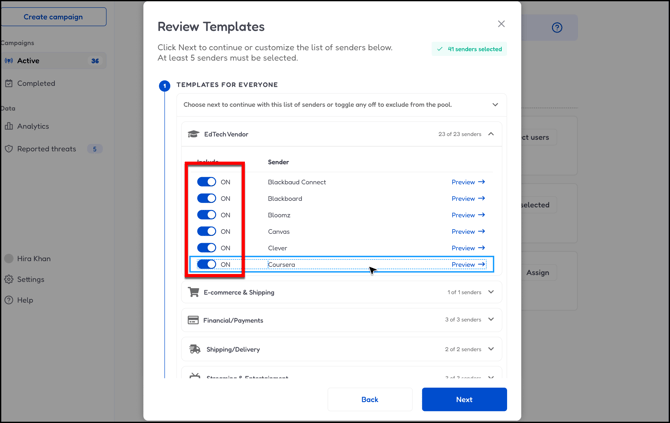Screen dimensions: 670x423
Task: Click the Reported threats shield icon
Action: tap(9, 149)
